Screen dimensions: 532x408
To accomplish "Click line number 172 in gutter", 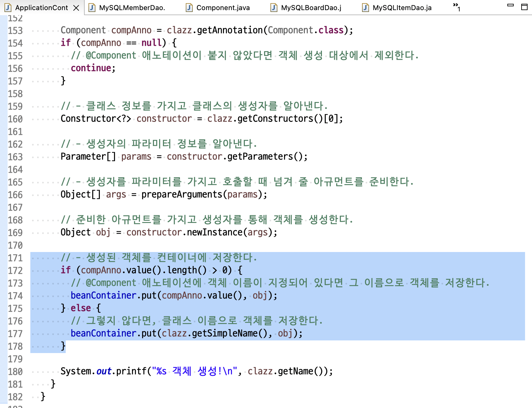I will point(15,271).
